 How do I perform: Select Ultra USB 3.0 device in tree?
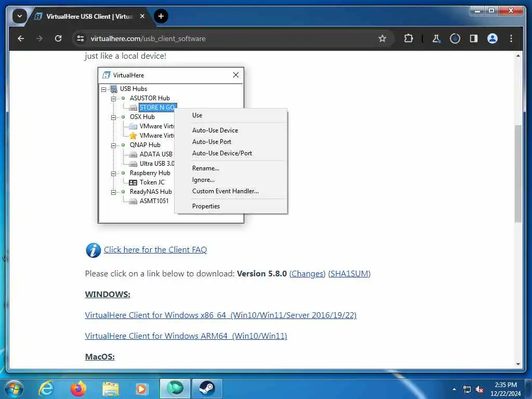pyautogui.click(x=157, y=164)
